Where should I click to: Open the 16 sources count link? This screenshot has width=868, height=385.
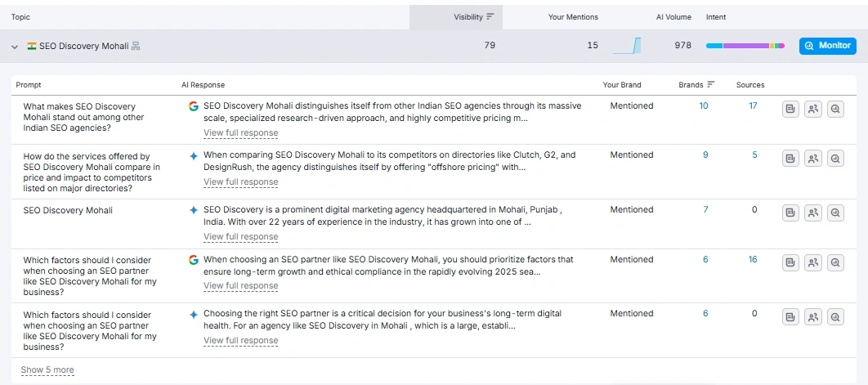point(753,260)
